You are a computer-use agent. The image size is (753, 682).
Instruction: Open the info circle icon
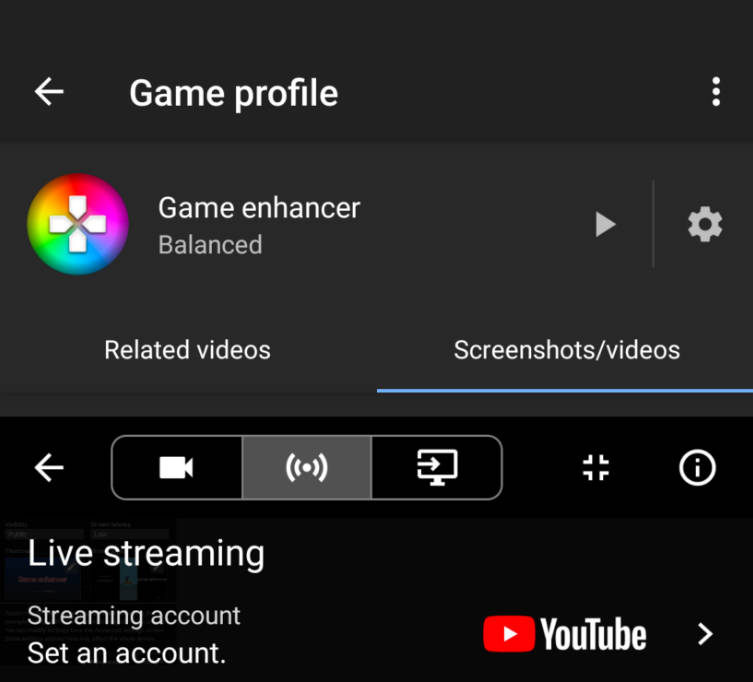pyautogui.click(x=697, y=467)
